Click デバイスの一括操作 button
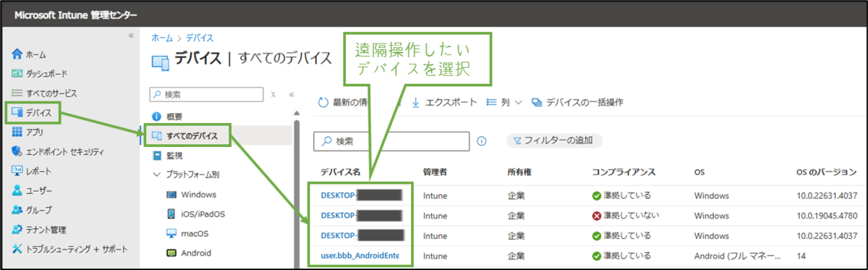 577,102
